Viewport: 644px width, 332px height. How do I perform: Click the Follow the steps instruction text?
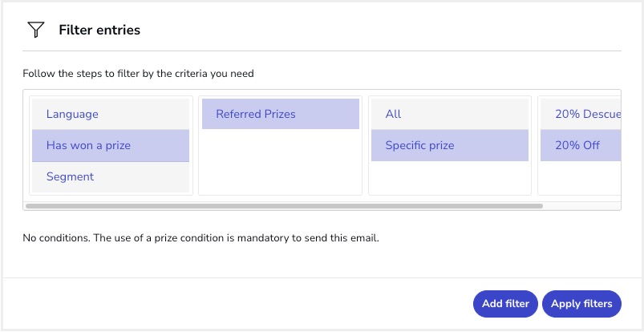tap(138, 74)
